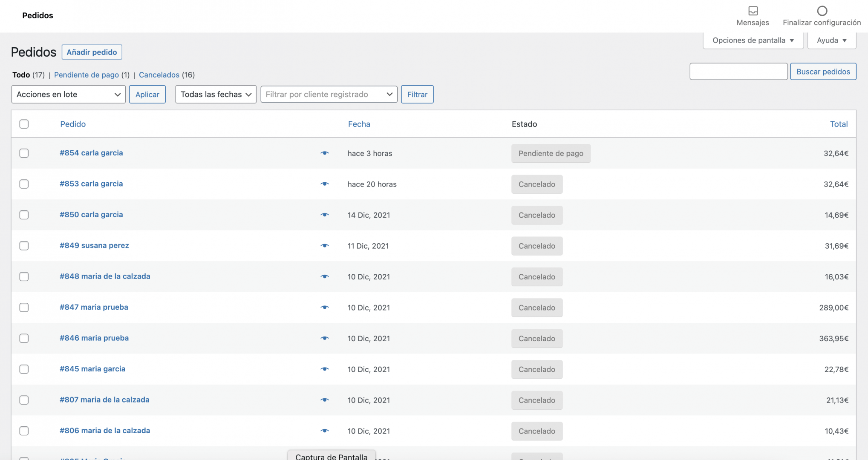Check the box for order #853
Image resolution: width=868 pixels, height=460 pixels.
(24, 184)
